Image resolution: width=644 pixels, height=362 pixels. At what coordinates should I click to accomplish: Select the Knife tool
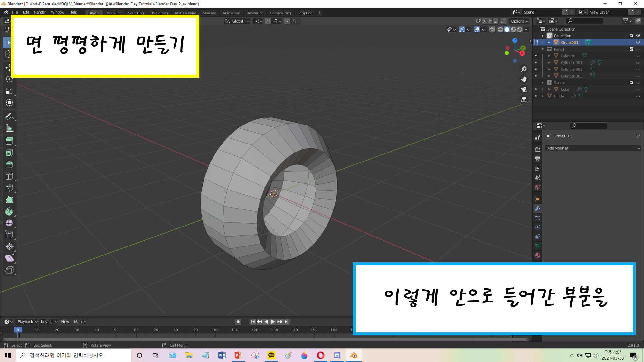point(9,188)
